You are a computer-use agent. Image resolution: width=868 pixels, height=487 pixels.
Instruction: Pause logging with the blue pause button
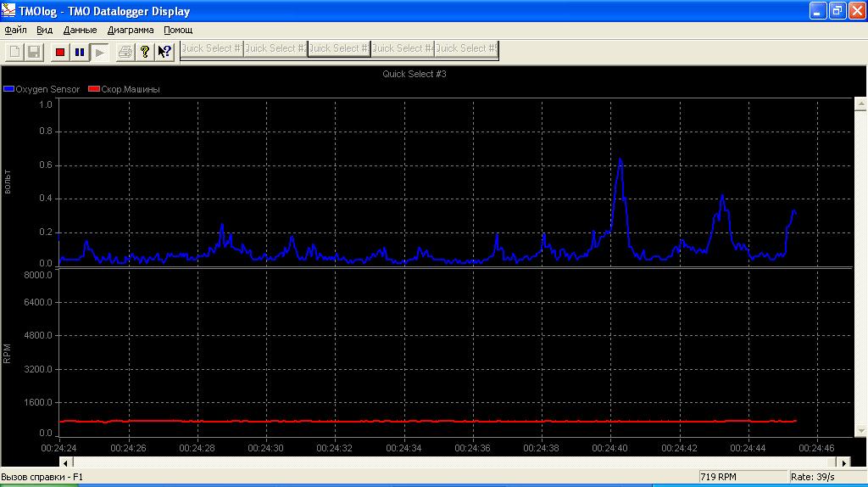pyautogui.click(x=80, y=52)
